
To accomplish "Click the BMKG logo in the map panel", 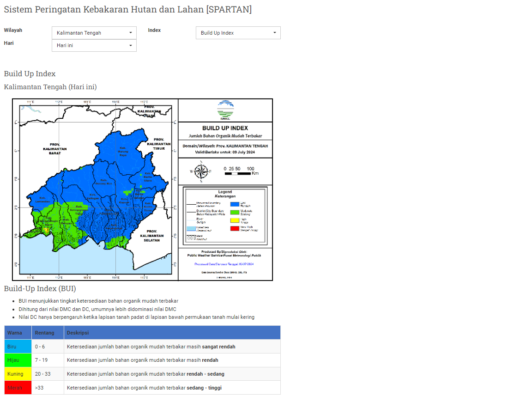I will pos(225,110).
